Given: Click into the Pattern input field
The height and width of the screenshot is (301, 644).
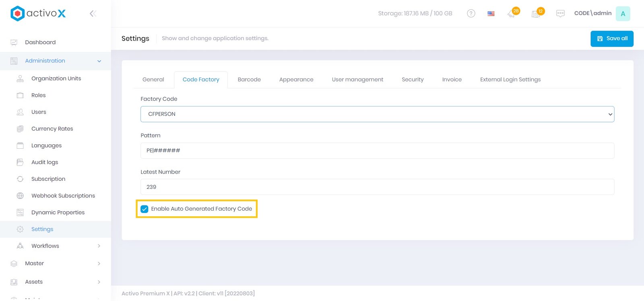Looking at the screenshot, I should (x=377, y=151).
